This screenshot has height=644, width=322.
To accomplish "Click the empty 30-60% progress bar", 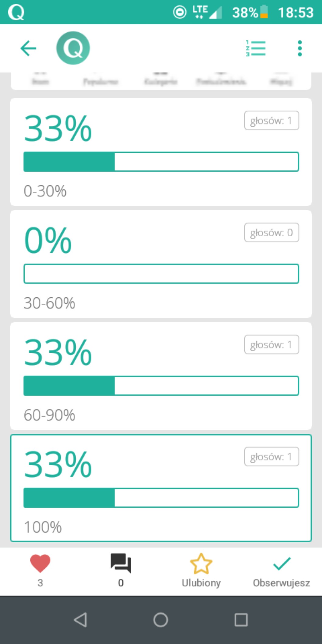I will (x=161, y=274).
